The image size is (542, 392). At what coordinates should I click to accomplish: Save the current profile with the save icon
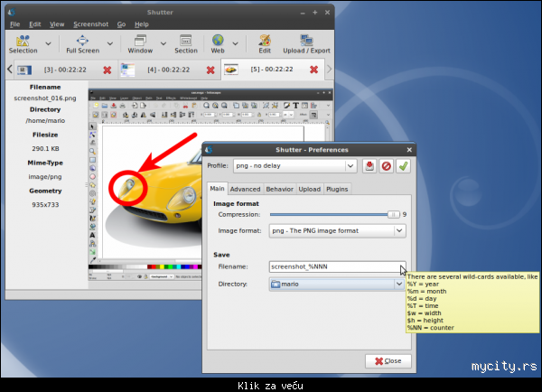coord(369,166)
